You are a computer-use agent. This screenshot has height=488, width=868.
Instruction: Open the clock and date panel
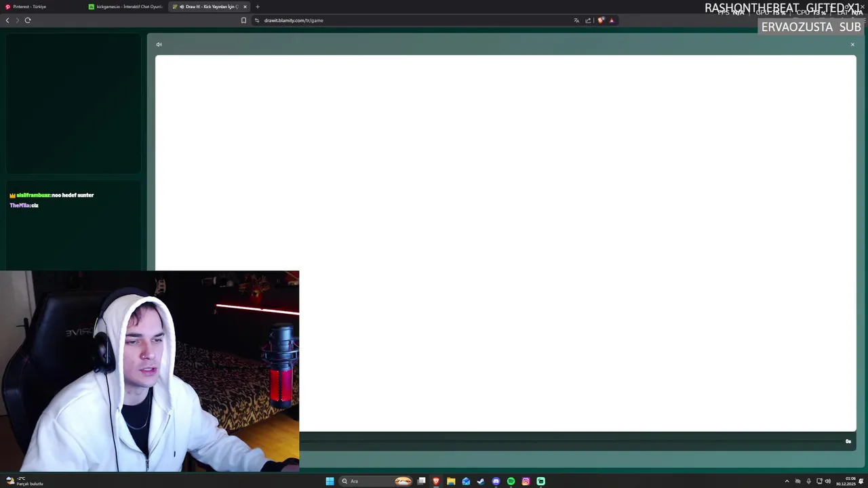click(846, 481)
